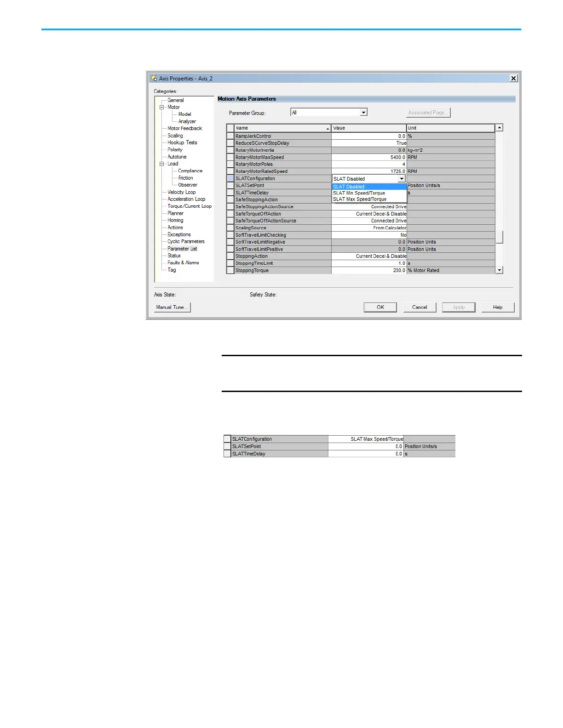Open the Planner category

(x=175, y=213)
